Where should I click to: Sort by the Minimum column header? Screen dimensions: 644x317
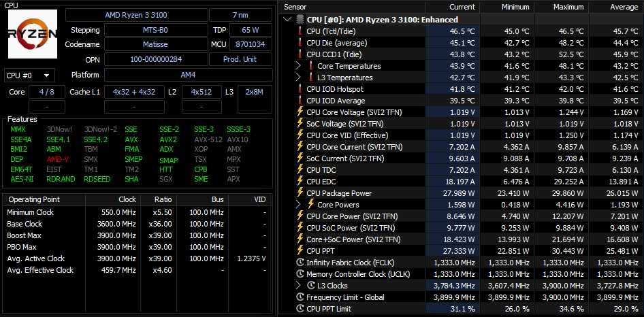pyautogui.click(x=507, y=7)
